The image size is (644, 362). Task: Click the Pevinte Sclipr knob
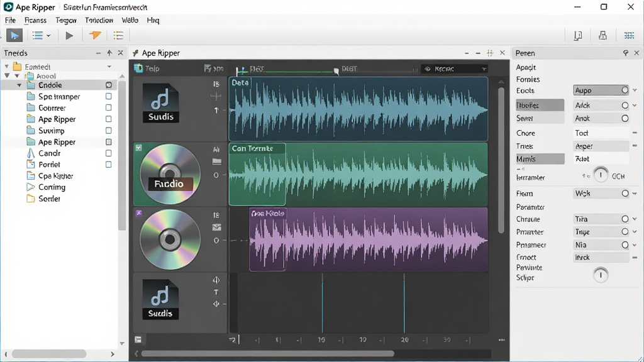601,275
